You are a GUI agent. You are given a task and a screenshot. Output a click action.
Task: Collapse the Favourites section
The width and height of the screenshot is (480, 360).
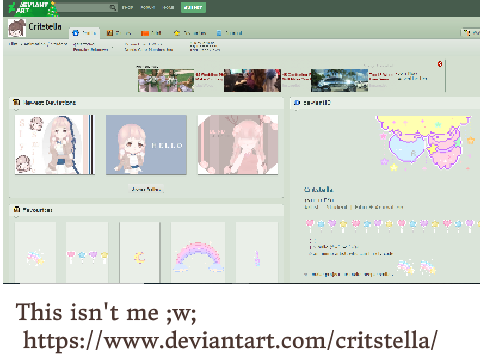coord(16,217)
